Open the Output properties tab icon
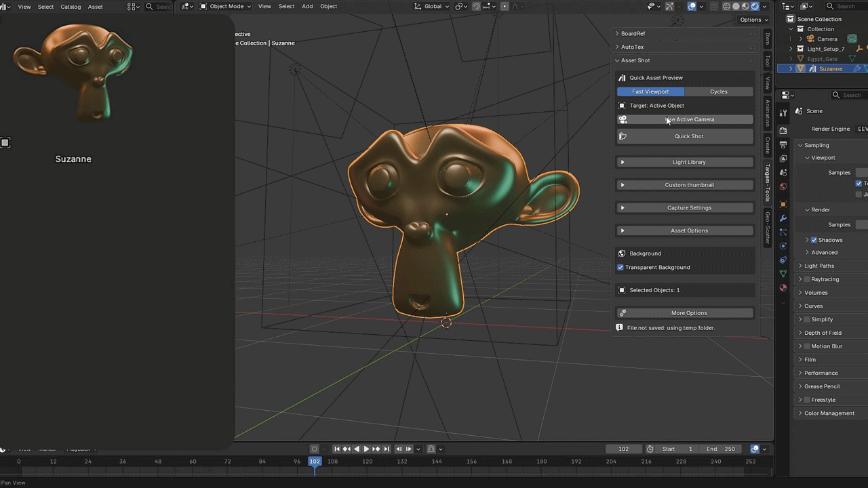This screenshot has height=488, width=868. pyautogui.click(x=783, y=144)
